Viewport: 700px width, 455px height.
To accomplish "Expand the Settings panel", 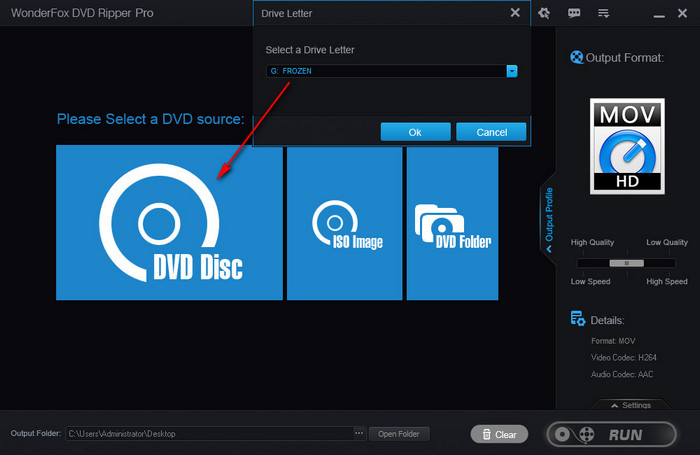I will tap(631, 405).
